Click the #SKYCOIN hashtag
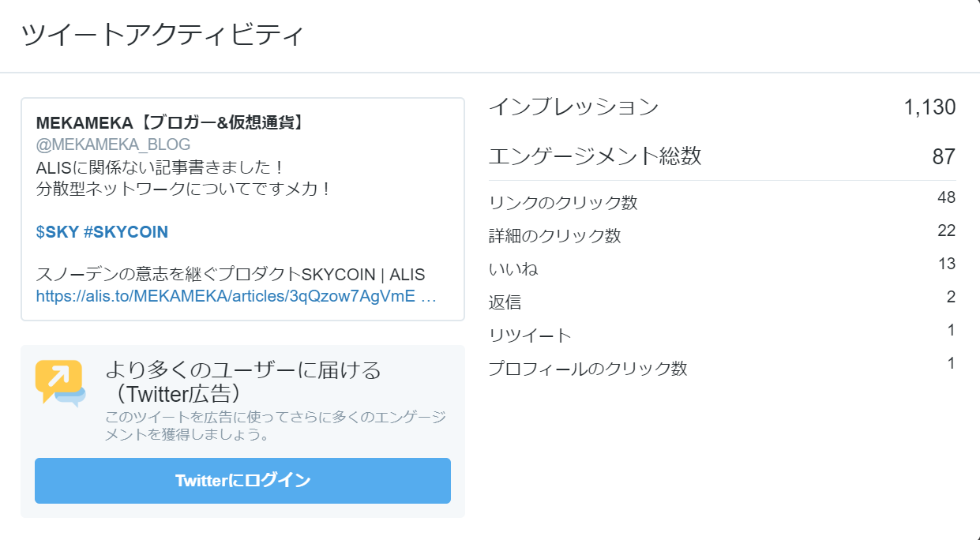Image resolution: width=980 pixels, height=540 pixels. 126,232
